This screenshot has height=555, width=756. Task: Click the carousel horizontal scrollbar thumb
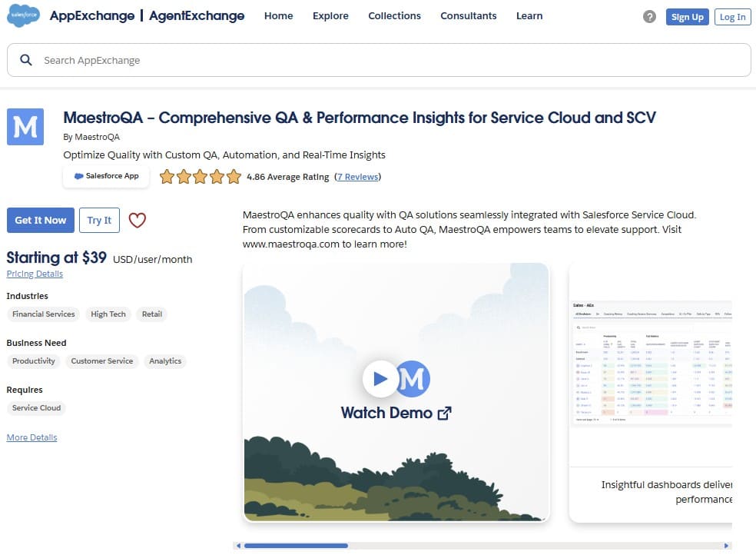(x=296, y=546)
